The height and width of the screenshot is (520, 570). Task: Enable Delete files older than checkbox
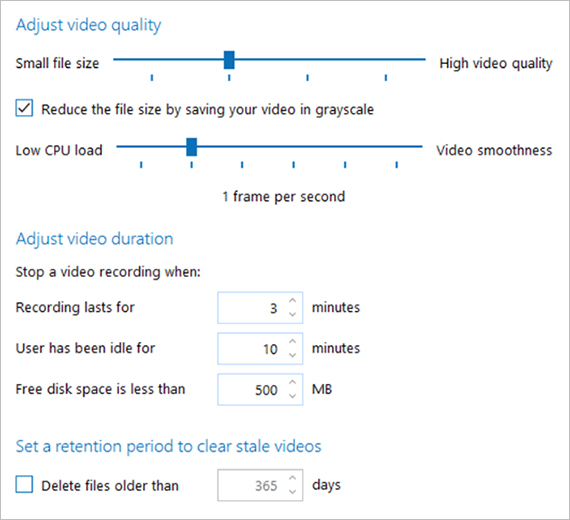[24, 485]
